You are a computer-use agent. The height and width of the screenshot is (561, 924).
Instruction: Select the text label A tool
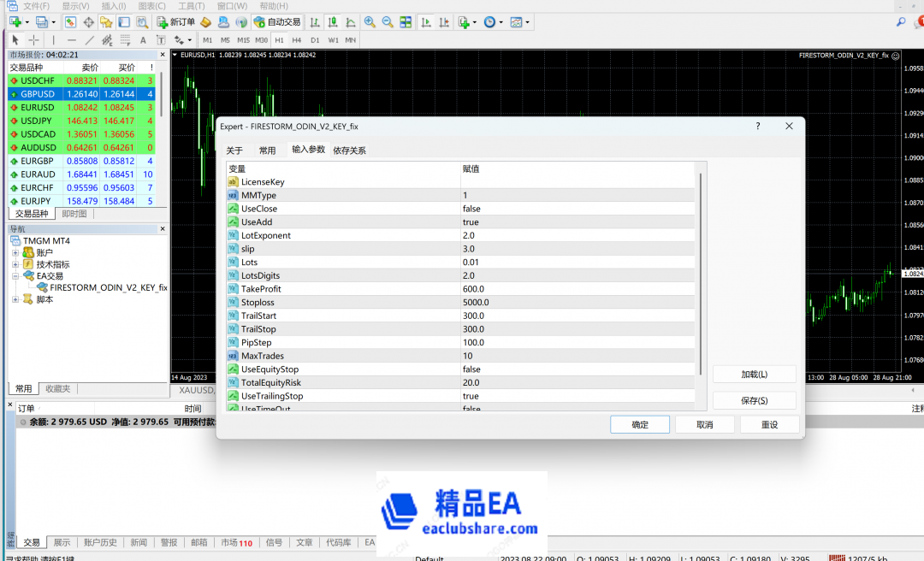point(143,40)
